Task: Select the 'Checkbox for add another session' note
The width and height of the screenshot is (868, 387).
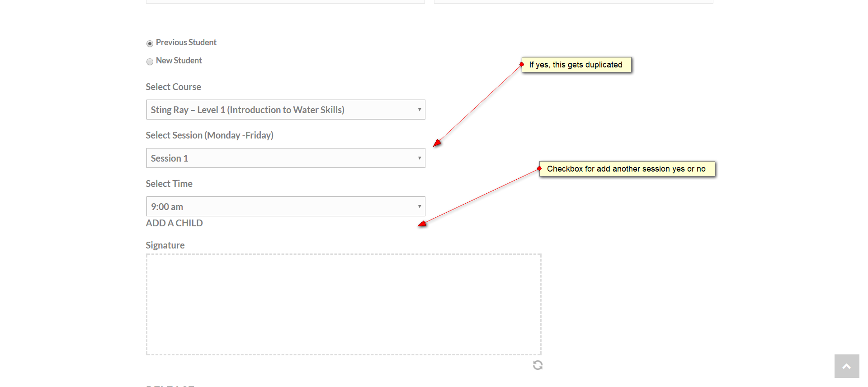Action: pyautogui.click(x=627, y=169)
